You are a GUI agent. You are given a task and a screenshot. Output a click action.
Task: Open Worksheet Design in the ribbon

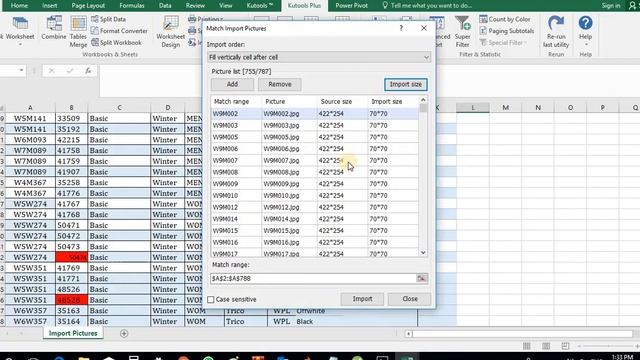point(171,32)
